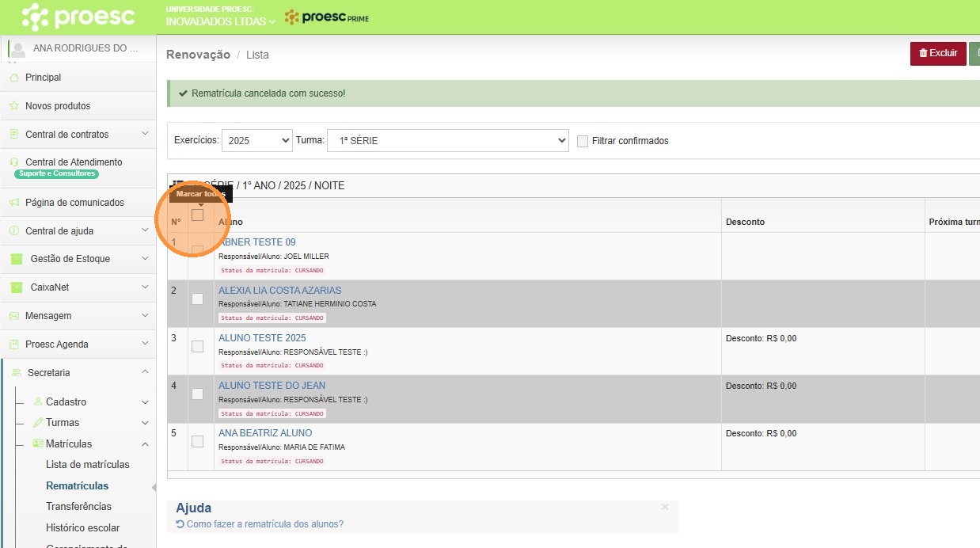Open Página de comunicados menu item
Viewport: 980px width, 548px height.
pos(74,203)
